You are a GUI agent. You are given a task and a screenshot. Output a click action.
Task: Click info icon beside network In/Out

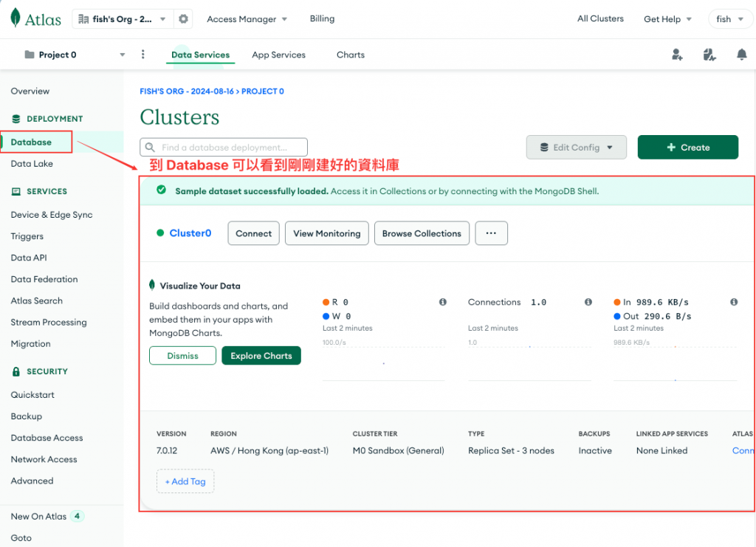point(734,302)
